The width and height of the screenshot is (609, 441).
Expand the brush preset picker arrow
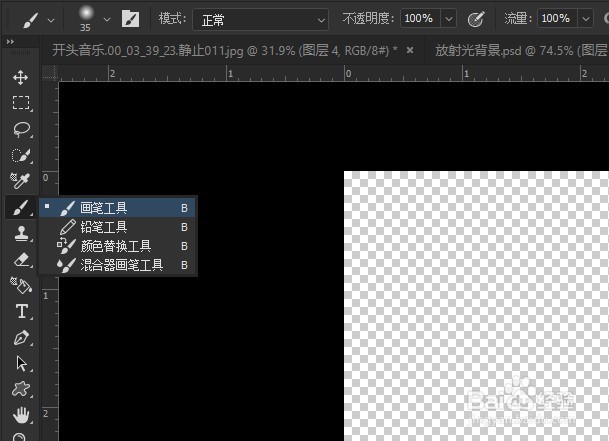pos(107,19)
